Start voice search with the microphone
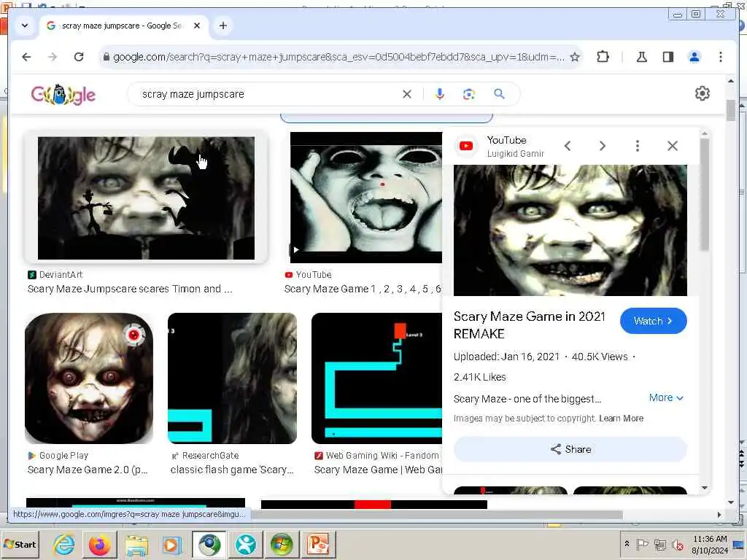 pos(439,94)
